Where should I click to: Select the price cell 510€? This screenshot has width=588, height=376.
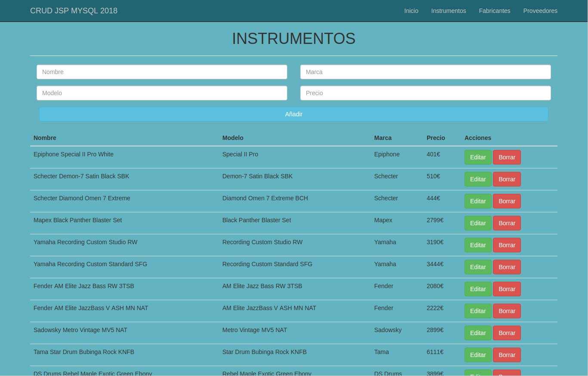[x=433, y=176]
